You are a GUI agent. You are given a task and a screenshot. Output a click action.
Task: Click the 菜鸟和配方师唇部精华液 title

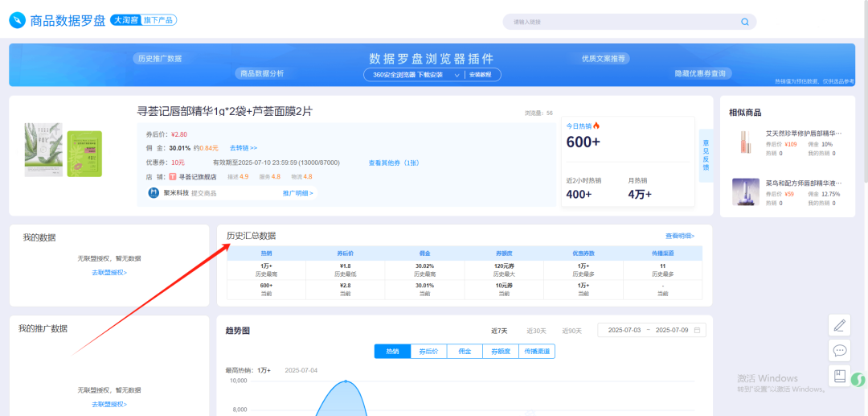(x=803, y=182)
